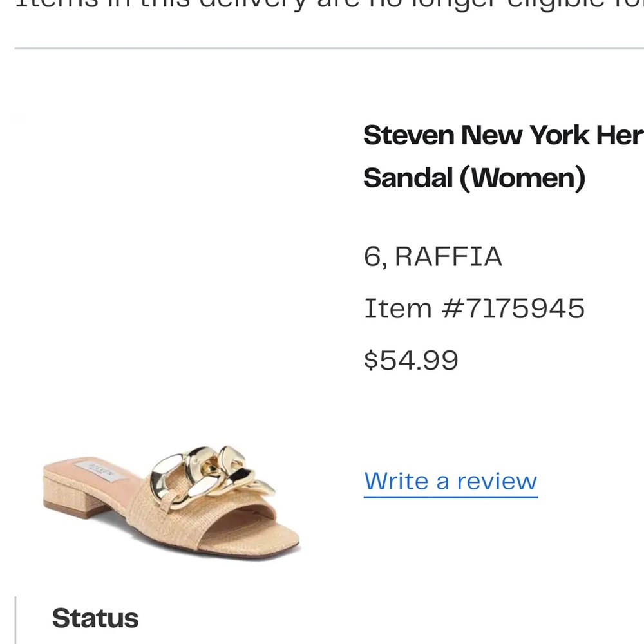Click Item #7175945 to copy item number
Viewport: 644px width, 644px height.
(475, 308)
